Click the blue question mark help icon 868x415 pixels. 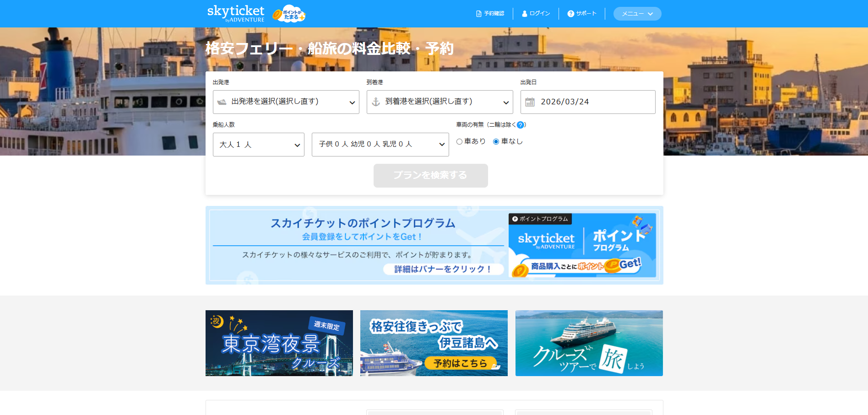[521, 125]
